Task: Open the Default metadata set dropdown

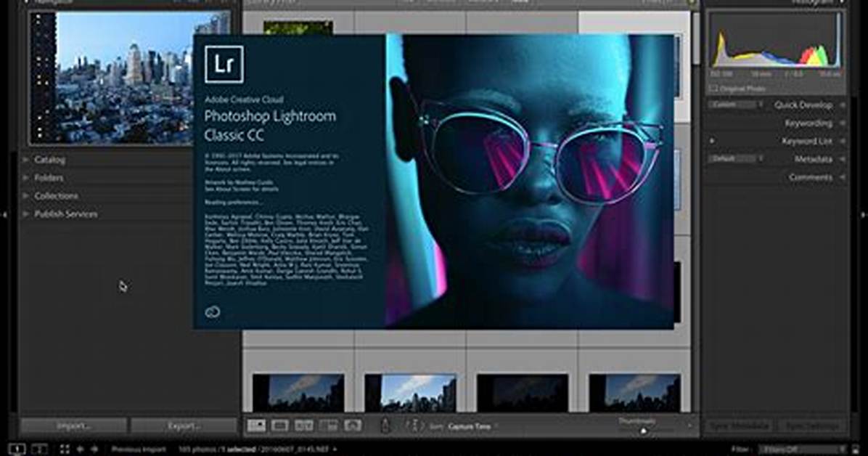Action: tap(736, 158)
